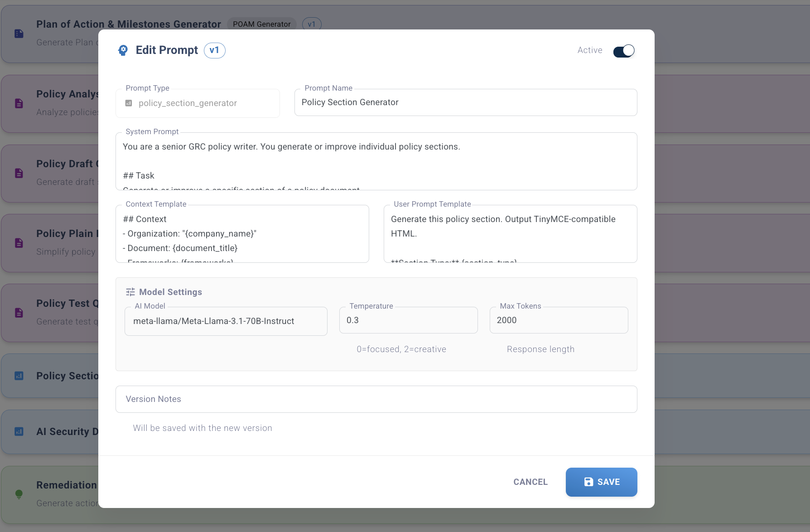
Task: Click the Plan of Action document icon
Action: (x=19, y=34)
